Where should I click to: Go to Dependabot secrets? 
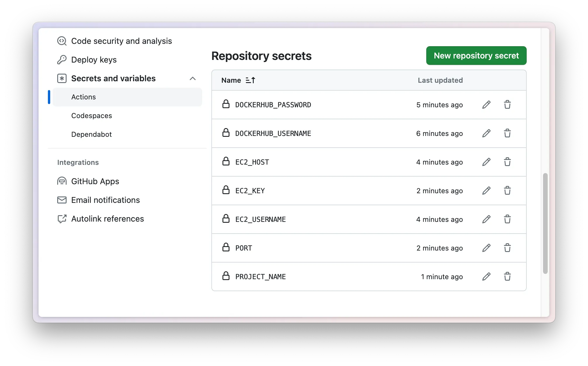(91, 134)
